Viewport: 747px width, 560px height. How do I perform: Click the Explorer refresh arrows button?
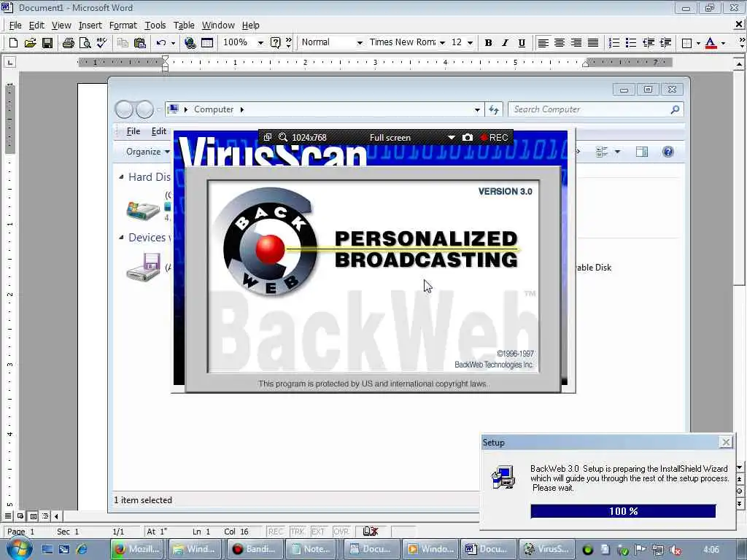pyautogui.click(x=494, y=109)
